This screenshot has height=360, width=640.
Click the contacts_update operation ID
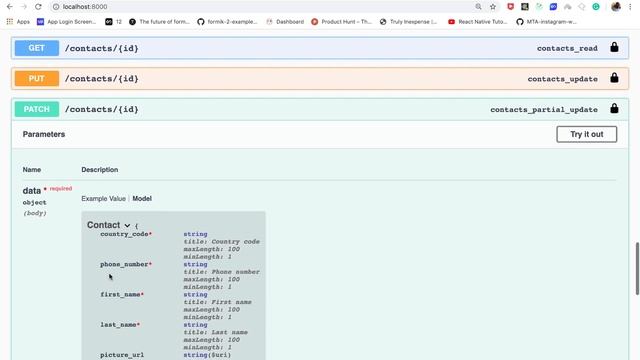tap(562, 79)
